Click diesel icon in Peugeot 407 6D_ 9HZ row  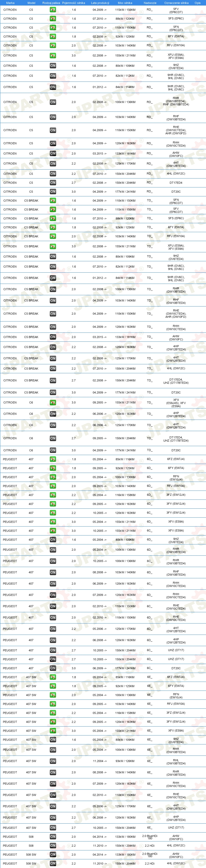[53, 540]
